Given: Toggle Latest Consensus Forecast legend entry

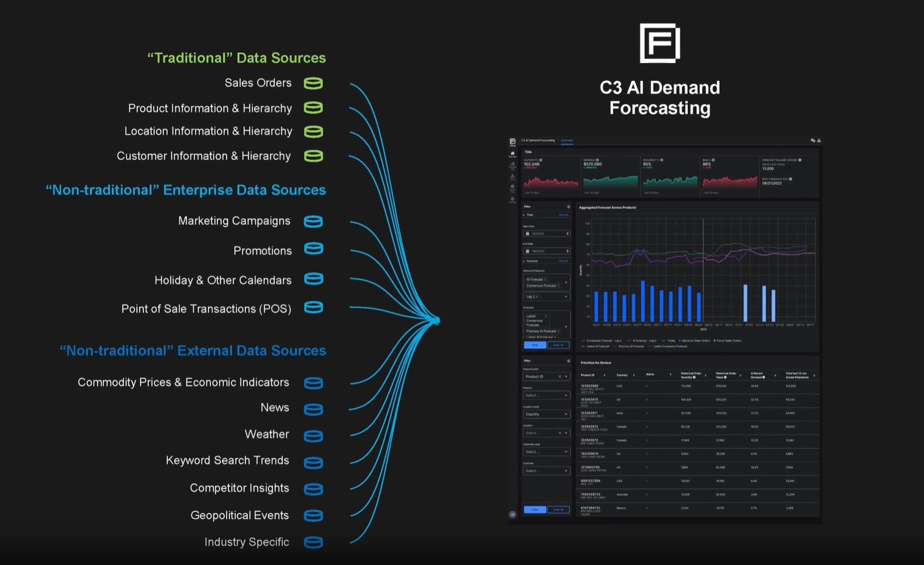Looking at the screenshot, I should pyautogui.click(x=668, y=346).
